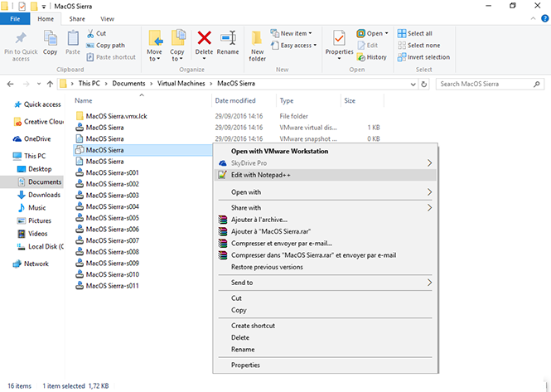Click the Edit ribbon button
551x392 pixels.
point(368,46)
